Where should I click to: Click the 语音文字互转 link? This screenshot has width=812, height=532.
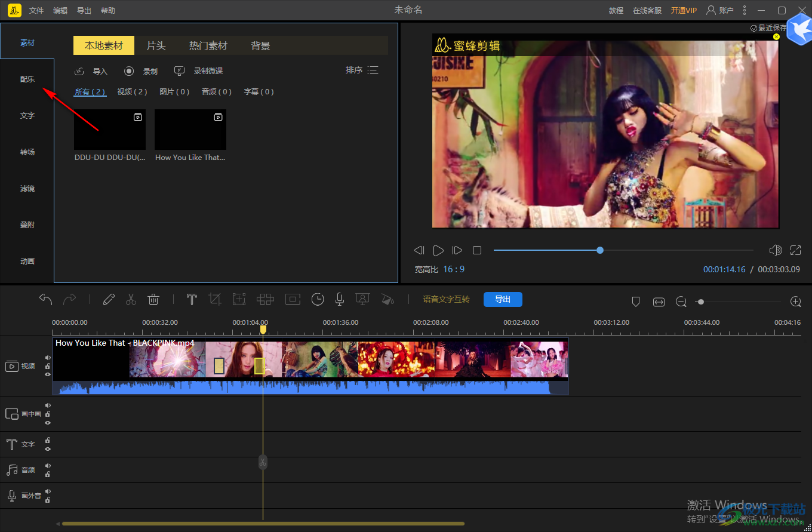(x=446, y=299)
